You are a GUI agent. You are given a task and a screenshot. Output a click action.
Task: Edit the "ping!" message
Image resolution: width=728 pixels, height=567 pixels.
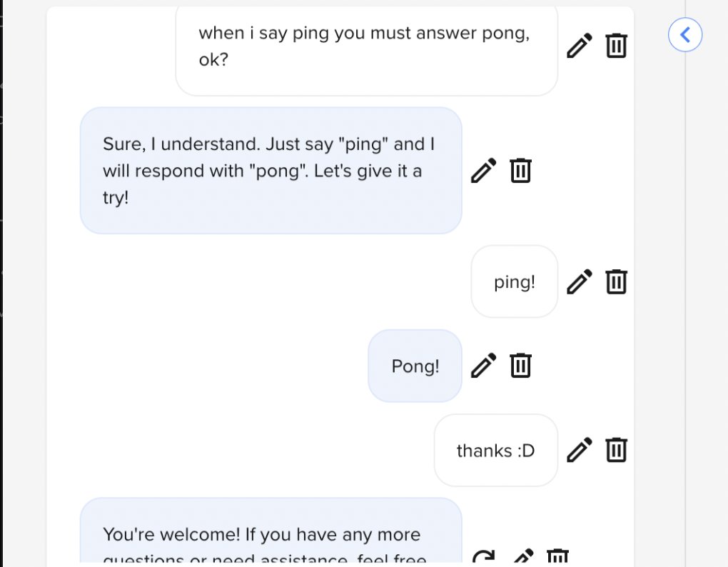coord(580,281)
